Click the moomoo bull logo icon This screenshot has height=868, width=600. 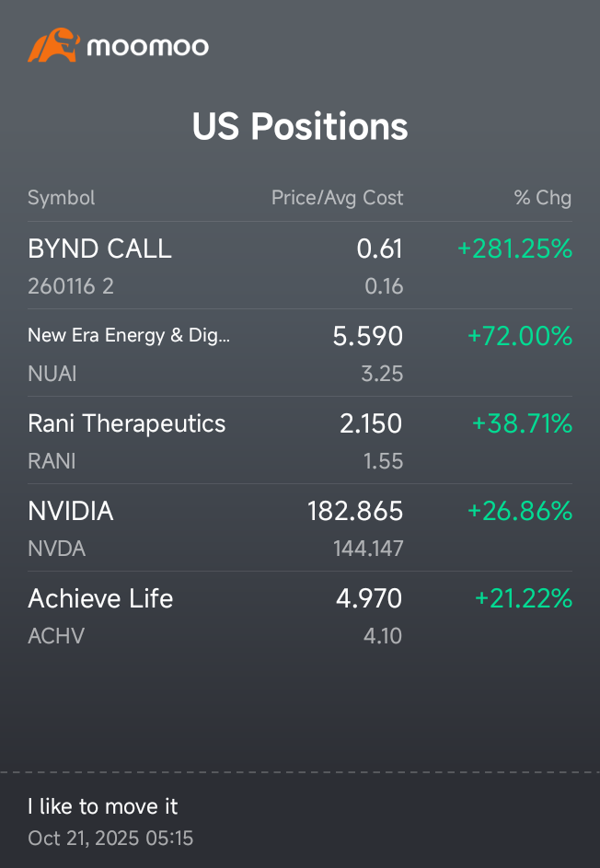point(53,45)
